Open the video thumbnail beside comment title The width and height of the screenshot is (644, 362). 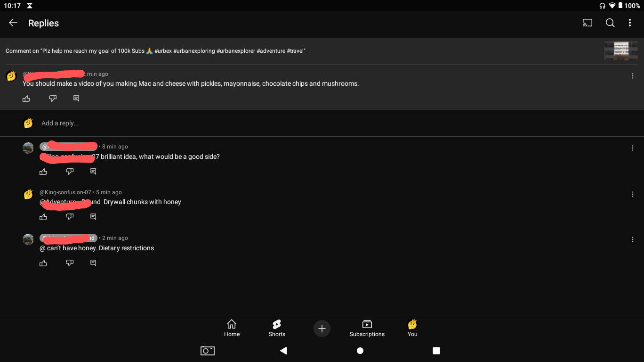(621, 51)
